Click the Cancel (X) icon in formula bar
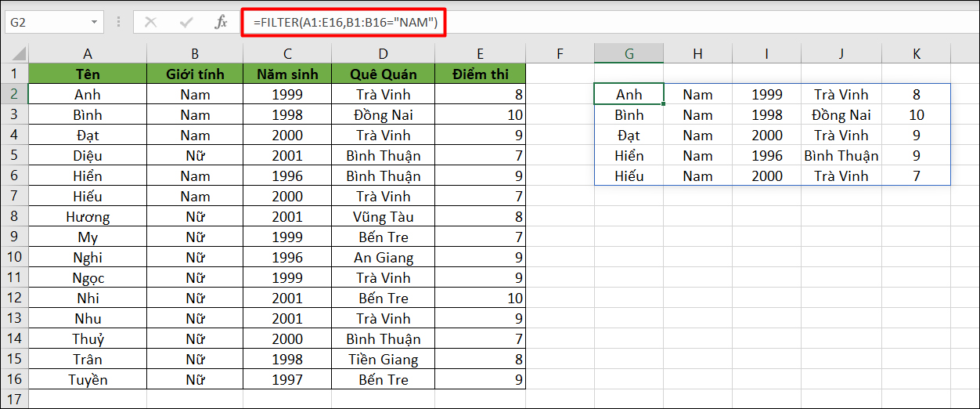Viewport: 980px width, 409px height. pyautogui.click(x=150, y=23)
